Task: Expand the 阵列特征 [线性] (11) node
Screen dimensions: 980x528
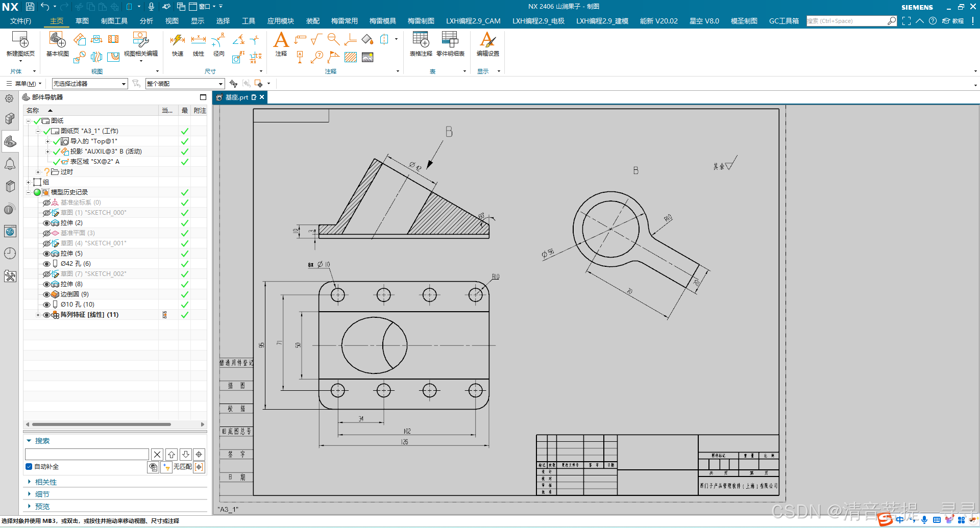Action: [x=38, y=315]
